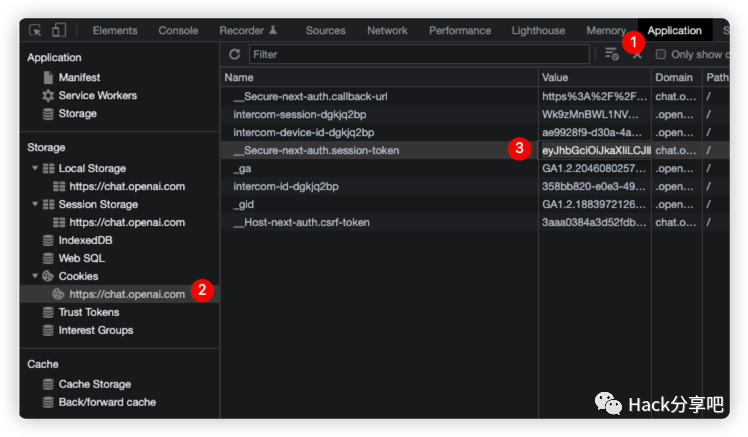Toggle the device toolbar icon
748x437 pixels.
pos(59,30)
